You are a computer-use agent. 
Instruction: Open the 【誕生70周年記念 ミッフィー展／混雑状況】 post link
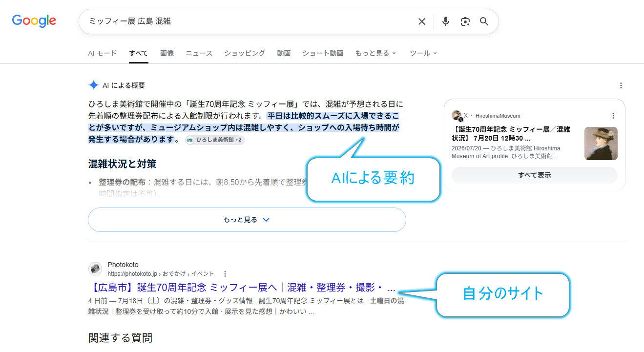(511, 134)
